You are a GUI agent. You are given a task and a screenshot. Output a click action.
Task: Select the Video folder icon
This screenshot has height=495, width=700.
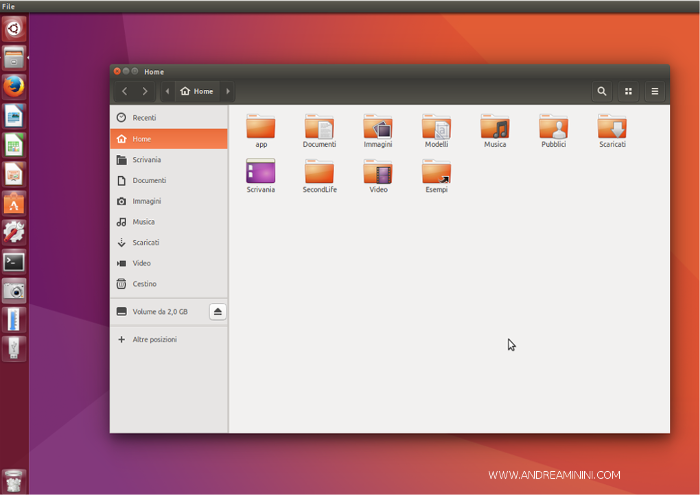[x=378, y=173]
